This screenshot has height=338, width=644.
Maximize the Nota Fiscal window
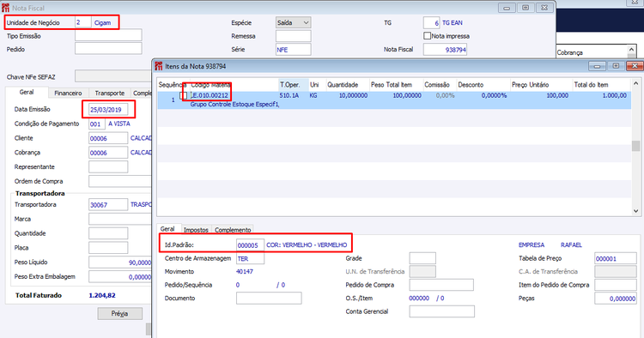526,8
